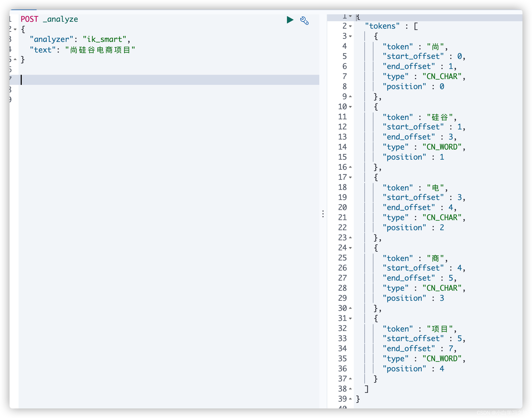This screenshot has width=532, height=418.
Task: Collapse the fold arrow on response line 24
Action: [x=350, y=248]
